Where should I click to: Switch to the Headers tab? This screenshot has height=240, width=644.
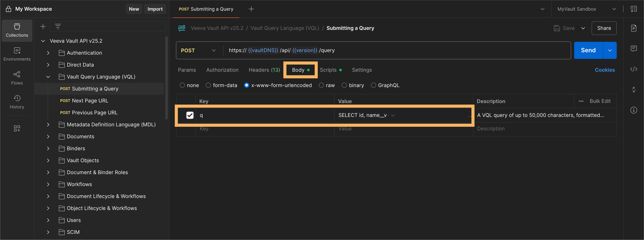click(264, 70)
